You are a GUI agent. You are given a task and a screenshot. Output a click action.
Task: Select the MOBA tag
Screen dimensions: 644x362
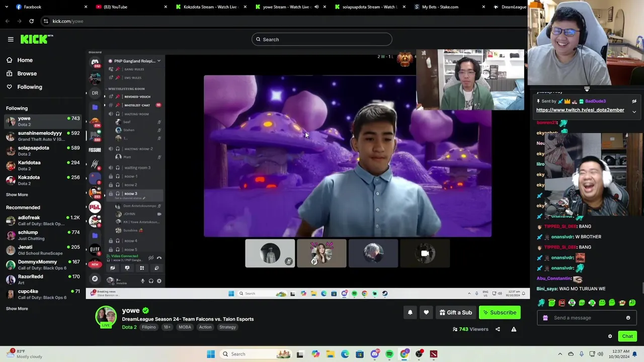coord(185,327)
